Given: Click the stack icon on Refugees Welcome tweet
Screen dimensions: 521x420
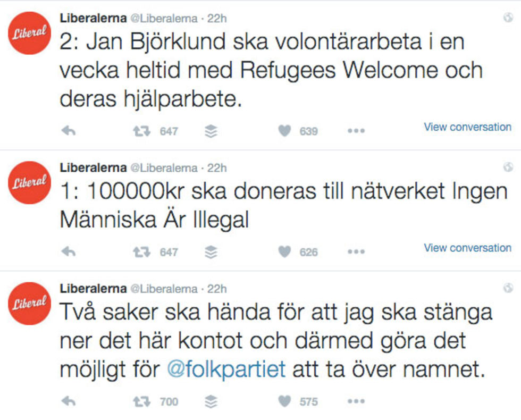Looking at the screenshot, I should pyautogui.click(x=211, y=131).
